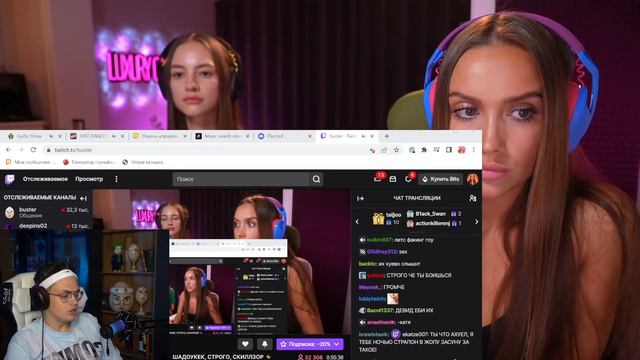Bookmark this page with the star
Image resolution: width=640 pixels, height=360 pixels.
click(x=396, y=150)
